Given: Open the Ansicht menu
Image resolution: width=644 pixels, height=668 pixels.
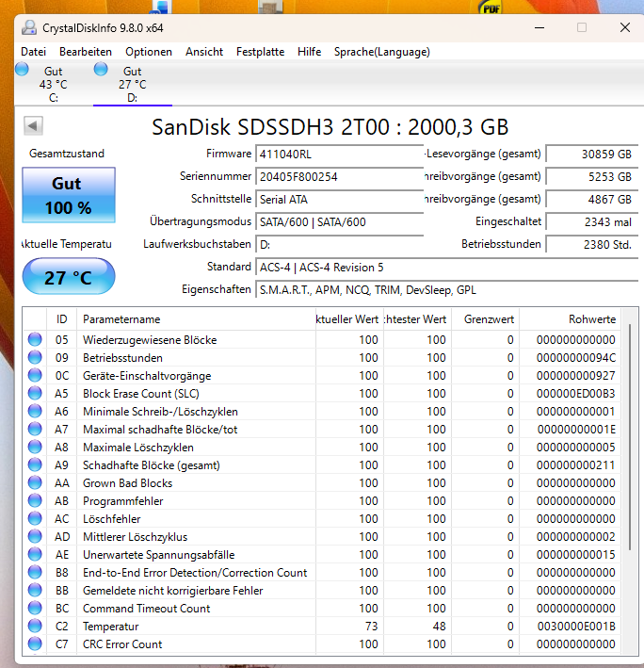Looking at the screenshot, I should pos(204,52).
